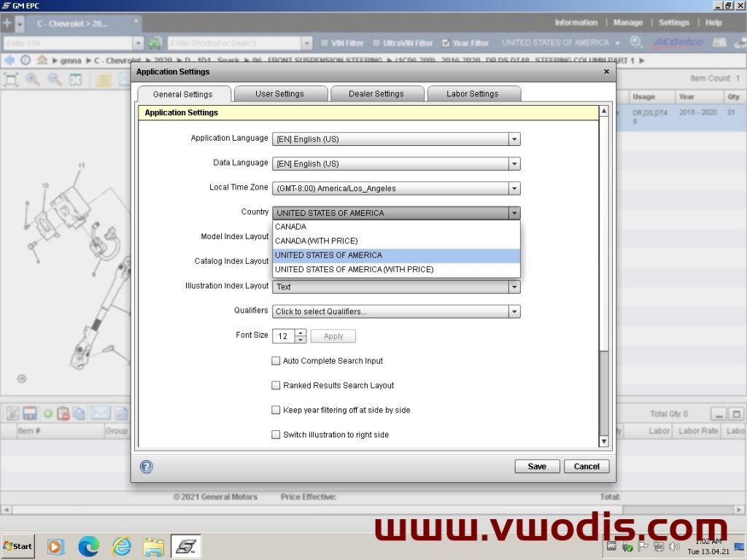Check Switch illustration to right side
This screenshot has height=560, width=747.
pyautogui.click(x=275, y=435)
